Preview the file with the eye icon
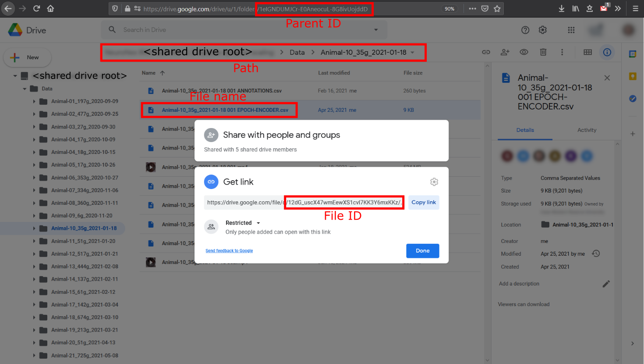The width and height of the screenshot is (644, 364). coord(524,52)
